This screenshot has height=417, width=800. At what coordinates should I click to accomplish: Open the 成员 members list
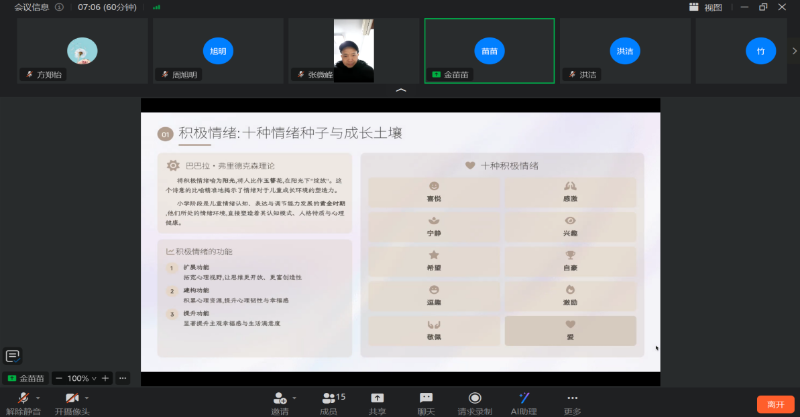click(x=328, y=400)
